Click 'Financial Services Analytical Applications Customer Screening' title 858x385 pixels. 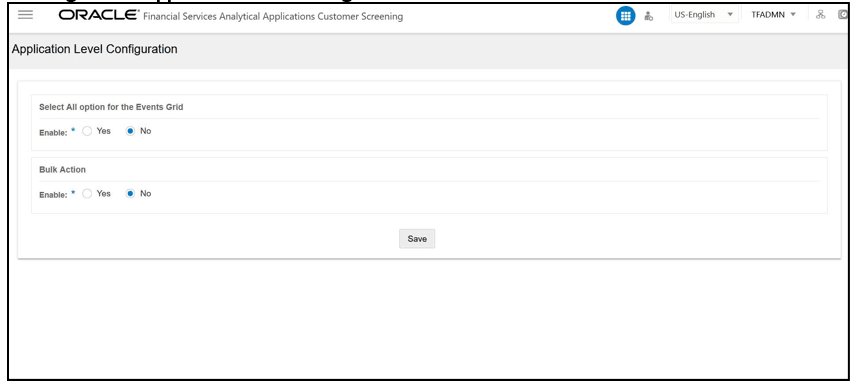click(x=273, y=16)
